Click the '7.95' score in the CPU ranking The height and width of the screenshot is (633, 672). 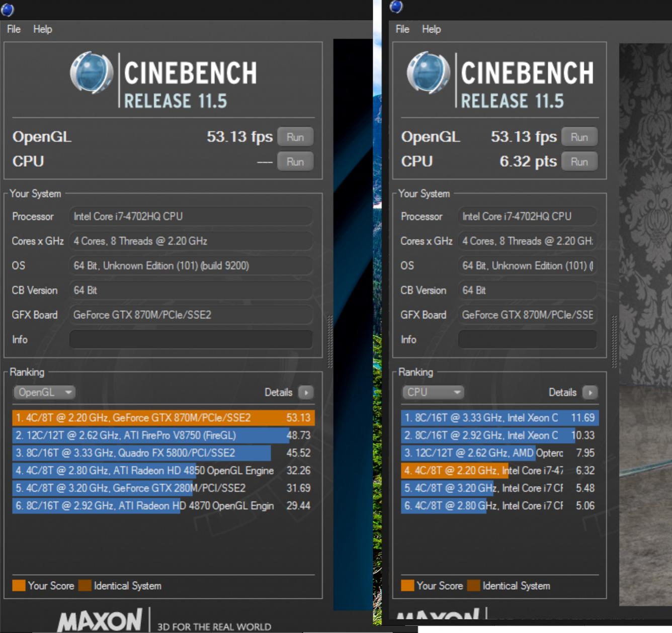point(585,453)
